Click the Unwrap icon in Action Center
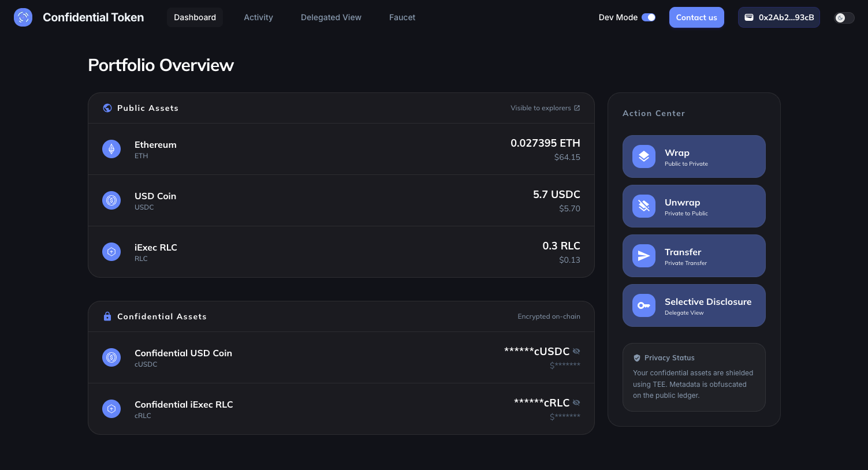The height and width of the screenshot is (470, 868). pyautogui.click(x=643, y=206)
